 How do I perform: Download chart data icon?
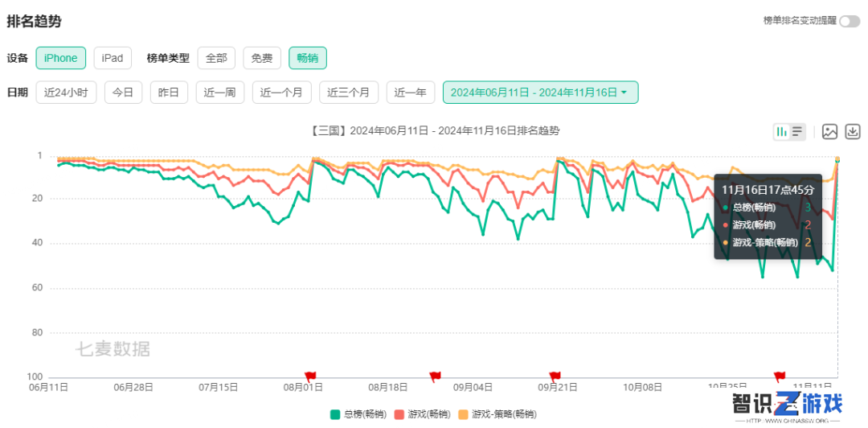tap(853, 131)
